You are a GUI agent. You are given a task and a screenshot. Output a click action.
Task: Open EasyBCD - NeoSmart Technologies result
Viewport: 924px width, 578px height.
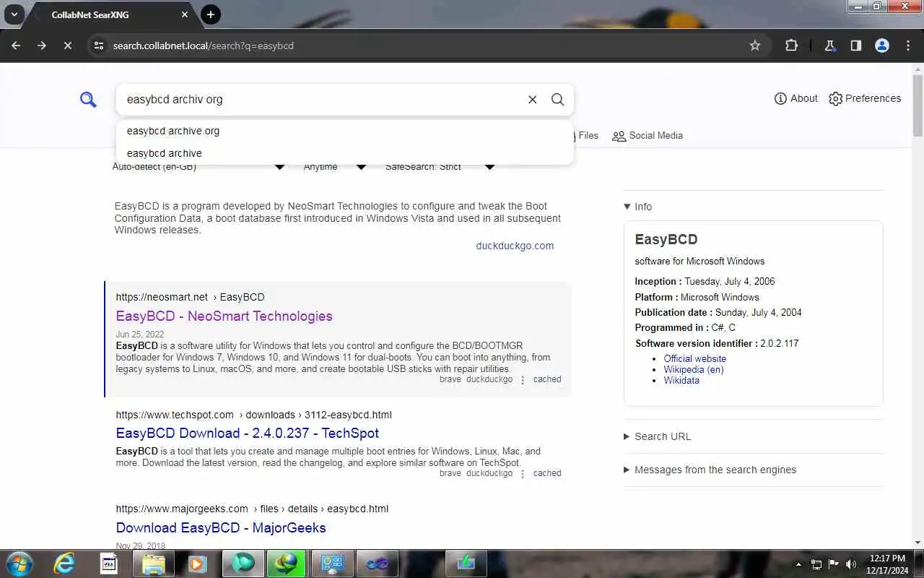click(x=225, y=316)
